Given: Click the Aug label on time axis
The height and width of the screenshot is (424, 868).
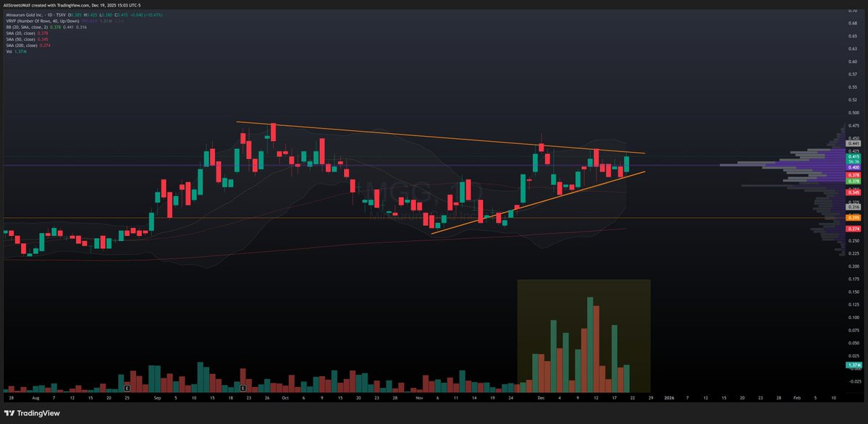Looking at the screenshot, I should pyautogui.click(x=35, y=397).
